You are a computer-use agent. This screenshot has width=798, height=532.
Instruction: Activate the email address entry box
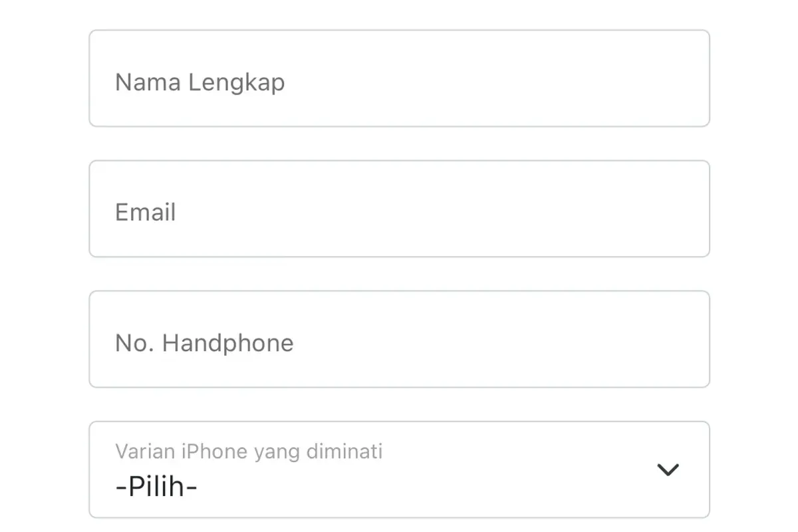click(x=399, y=209)
